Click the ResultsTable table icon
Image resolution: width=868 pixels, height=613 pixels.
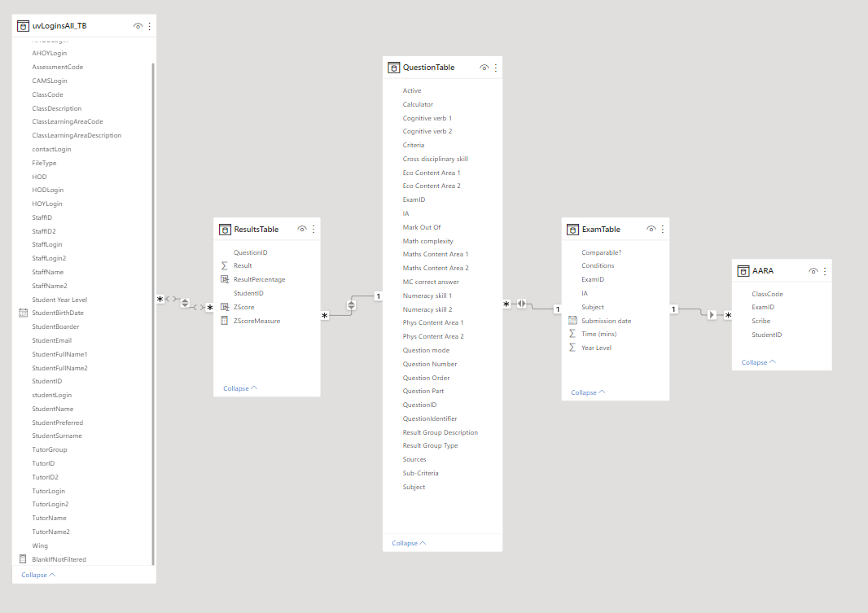225,230
